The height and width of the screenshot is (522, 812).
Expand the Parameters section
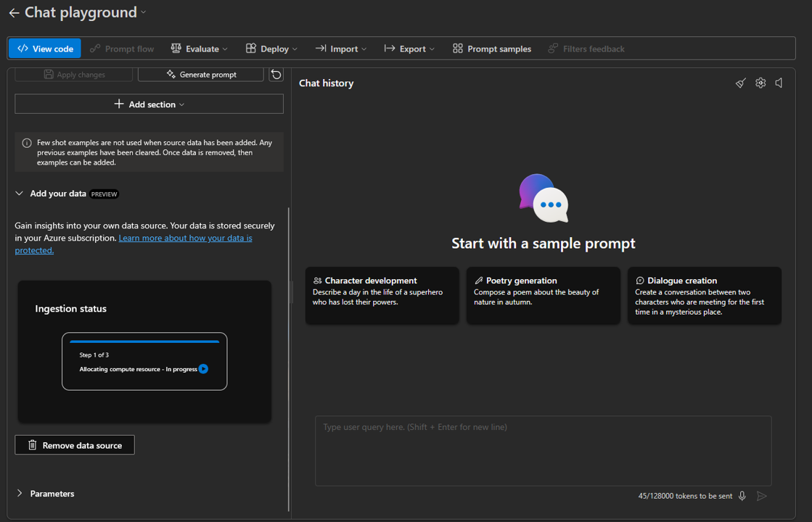click(52, 493)
